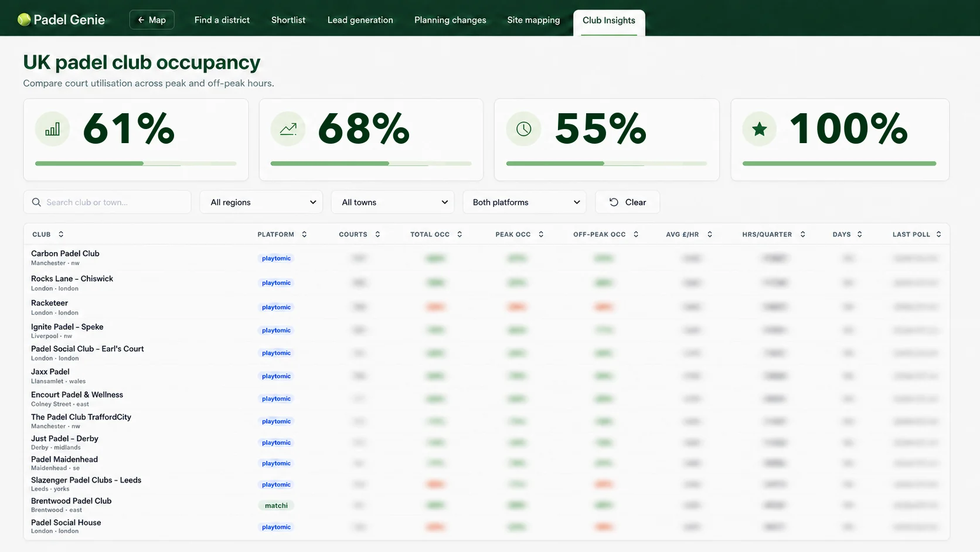
Task: Open Planning changes tab
Action: (x=450, y=20)
